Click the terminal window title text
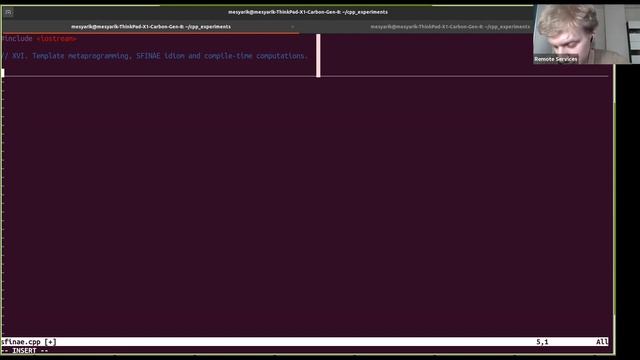The image size is (640, 360). 308,12
